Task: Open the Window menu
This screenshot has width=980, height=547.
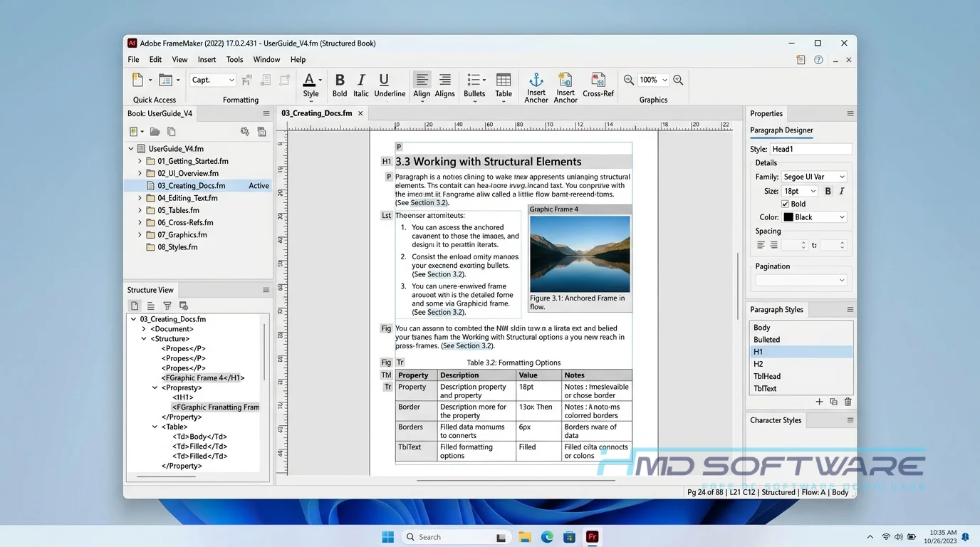Action: pyautogui.click(x=266, y=60)
